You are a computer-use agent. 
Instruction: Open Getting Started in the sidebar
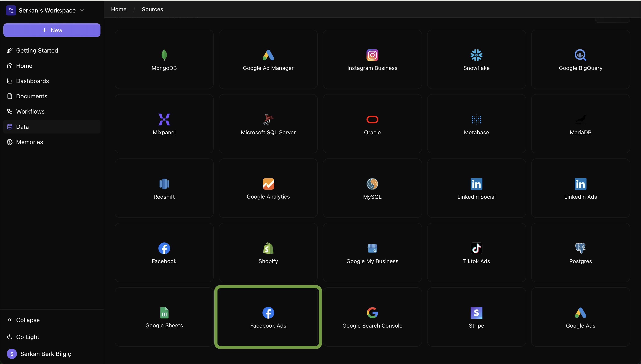coord(52,50)
